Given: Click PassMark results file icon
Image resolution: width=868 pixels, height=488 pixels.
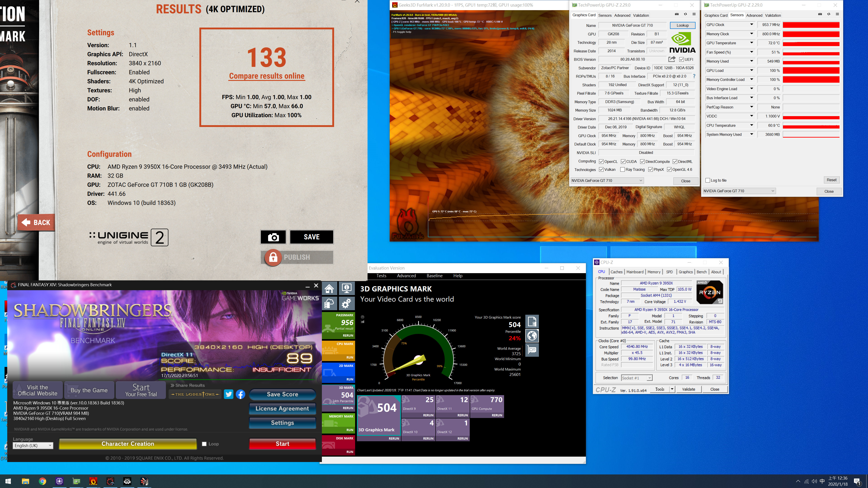Looking at the screenshot, I should [x=532, y=321].
